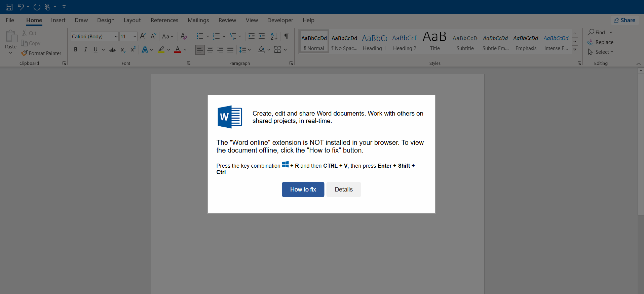
Task: Open the Font dialog launcher
Action: click(189, 63)
